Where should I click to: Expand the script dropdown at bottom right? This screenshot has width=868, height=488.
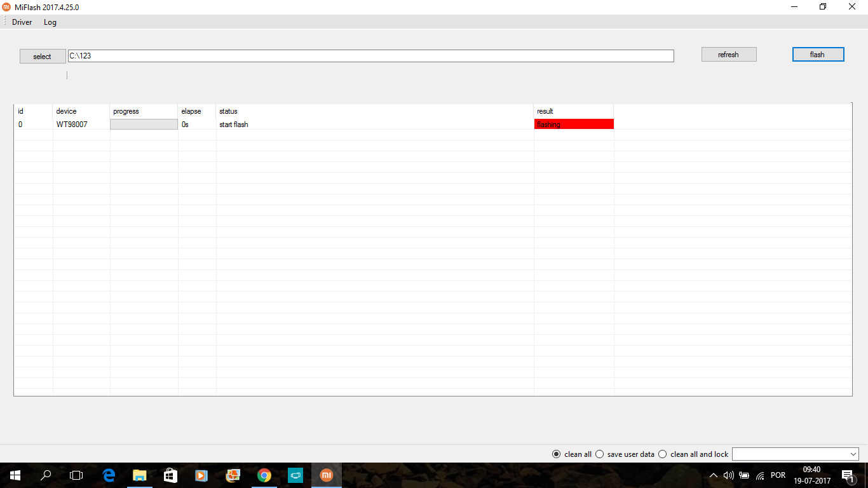click(x=853, y=454)
